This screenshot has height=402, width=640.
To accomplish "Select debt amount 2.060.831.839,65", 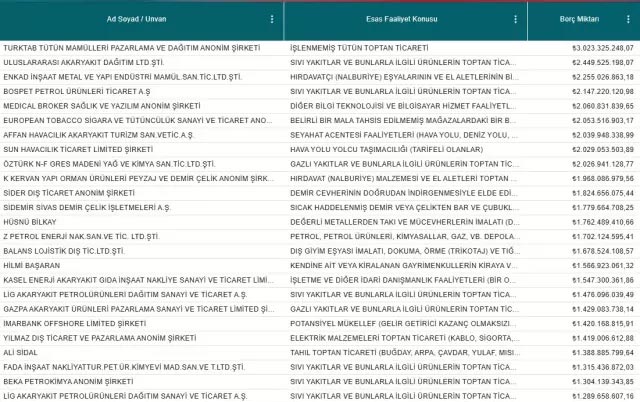I will (603, 106).
